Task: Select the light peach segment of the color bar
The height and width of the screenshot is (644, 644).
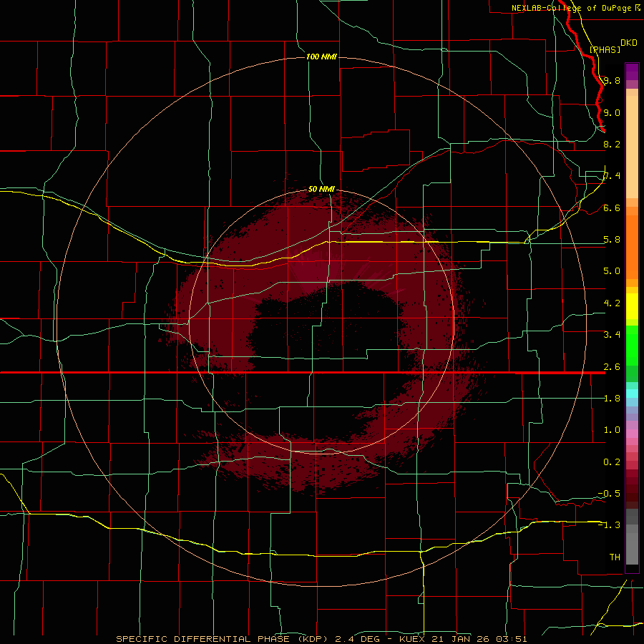Action: coord(632,147)
